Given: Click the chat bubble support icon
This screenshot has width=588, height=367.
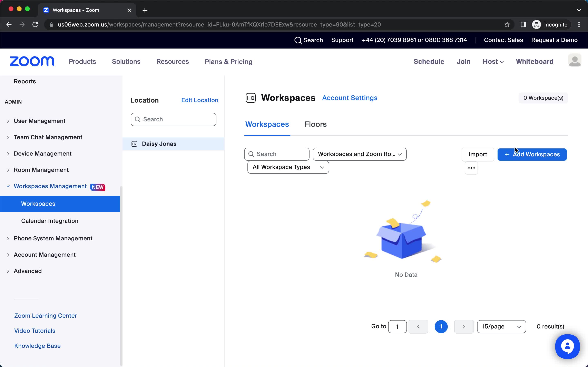Looking at the screenshot, I should tap(568, 346).
